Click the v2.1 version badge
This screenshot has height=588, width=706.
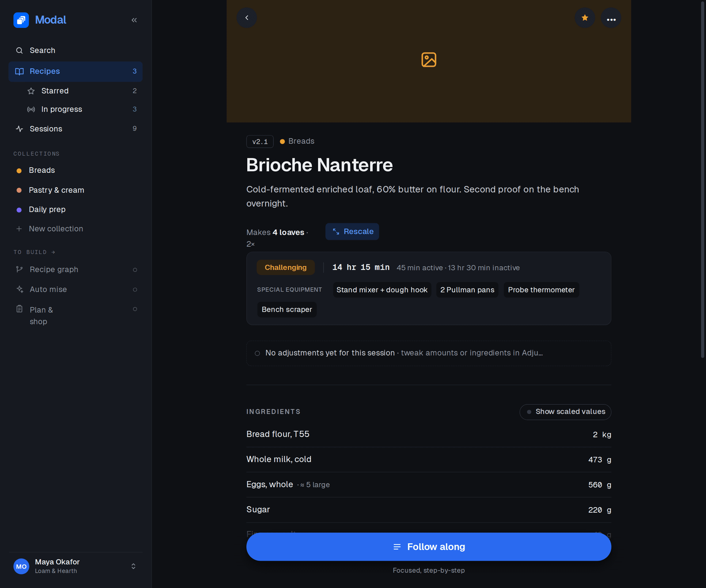click(260, 141)
